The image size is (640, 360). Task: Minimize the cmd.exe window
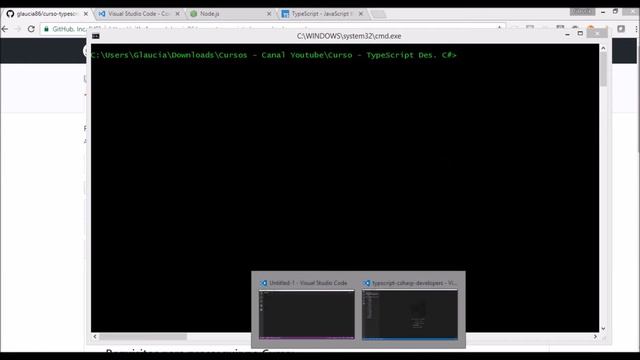pyautogui.click(x=567, y=35)
